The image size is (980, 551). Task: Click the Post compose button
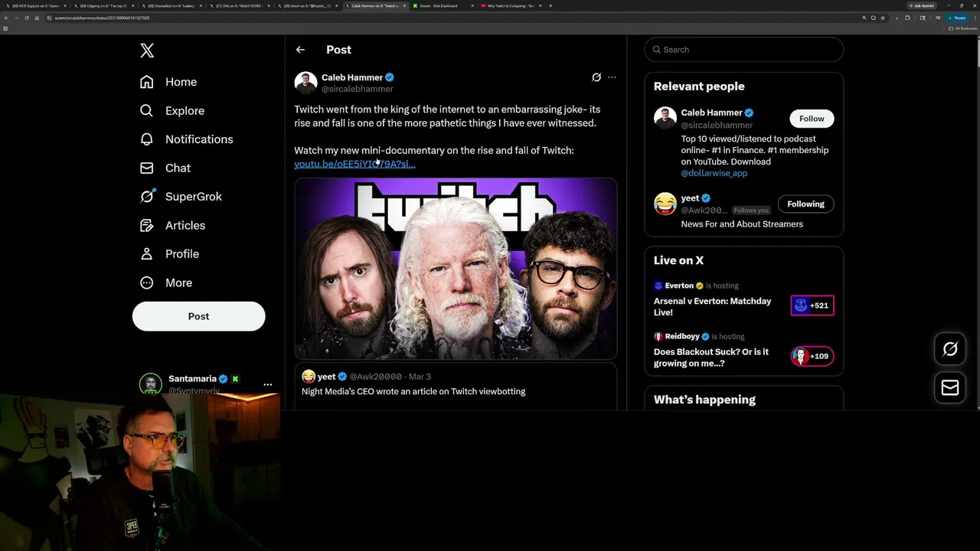(198, 316)
